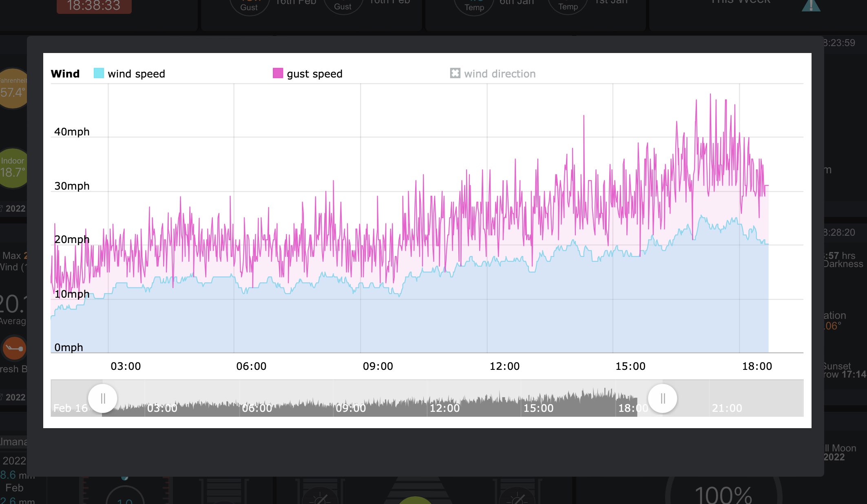Click the 21:00 area in navigator strip
867x504 pixels.
[727, 408]
